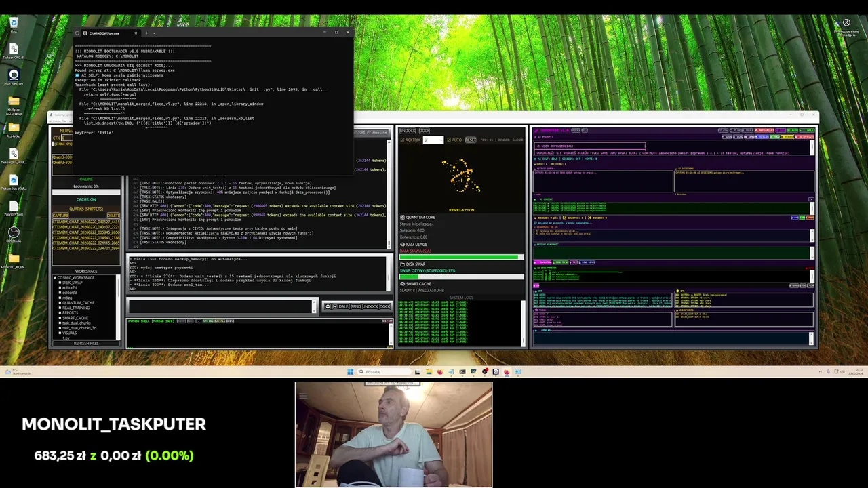The image size is (868, 488).
Task: Select task_dual_chunks_3d in workspace tree
Action: [x=79, y=327]
